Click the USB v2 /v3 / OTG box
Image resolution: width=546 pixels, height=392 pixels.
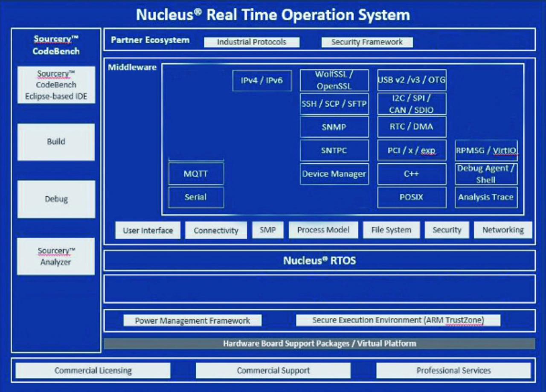(x=412, y=80)
